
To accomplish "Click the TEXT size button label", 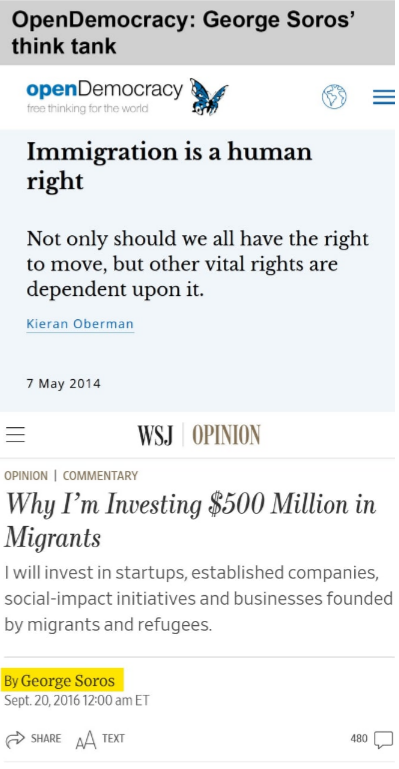I will 113,739.
